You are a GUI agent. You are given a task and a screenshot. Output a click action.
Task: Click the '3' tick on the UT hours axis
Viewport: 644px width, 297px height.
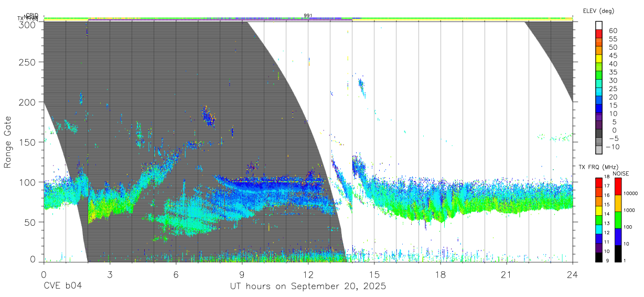click(110, 274)
